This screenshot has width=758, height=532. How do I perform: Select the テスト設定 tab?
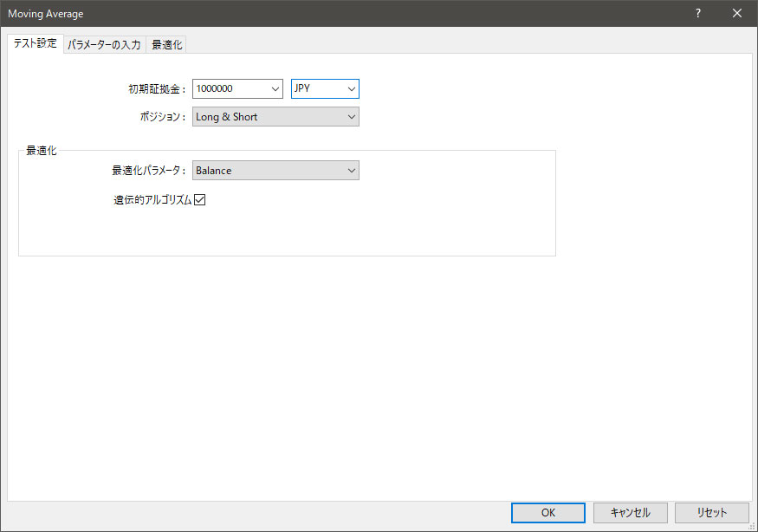pos(35,43)
